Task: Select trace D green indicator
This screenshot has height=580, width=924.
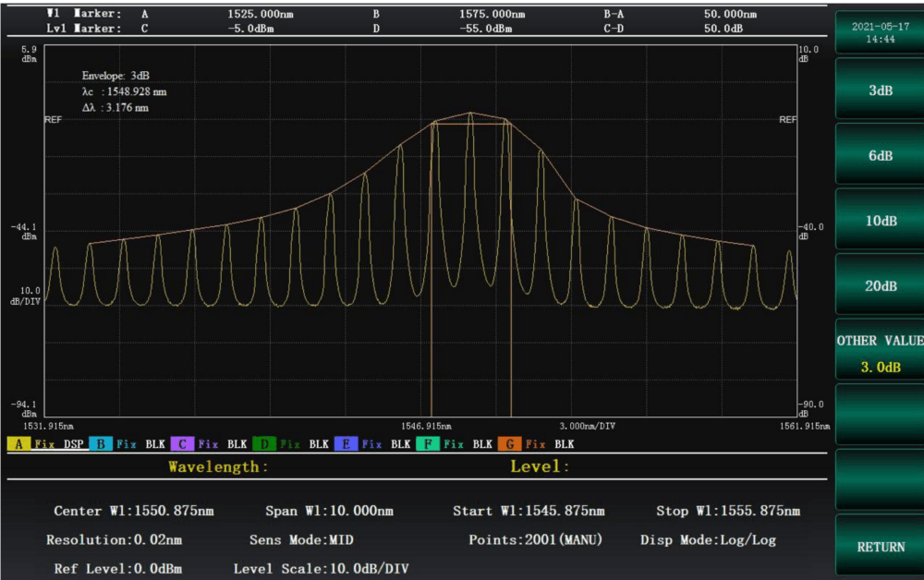Action: click(263, 444)
